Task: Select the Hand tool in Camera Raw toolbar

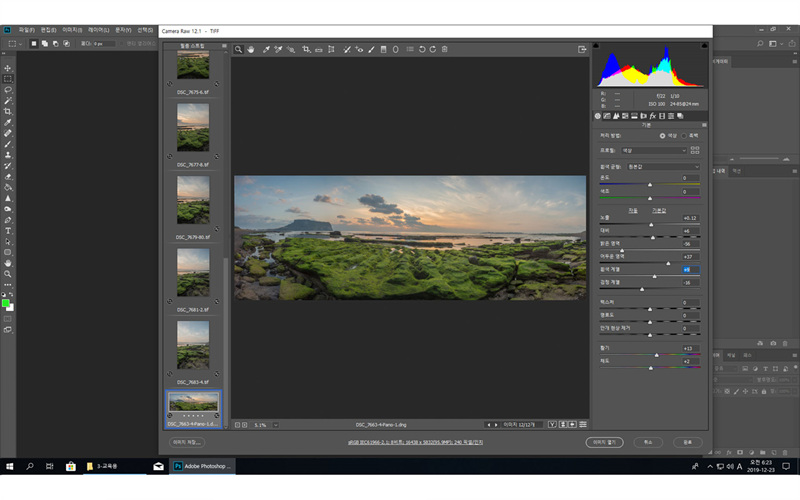Action: click(251, 49)
